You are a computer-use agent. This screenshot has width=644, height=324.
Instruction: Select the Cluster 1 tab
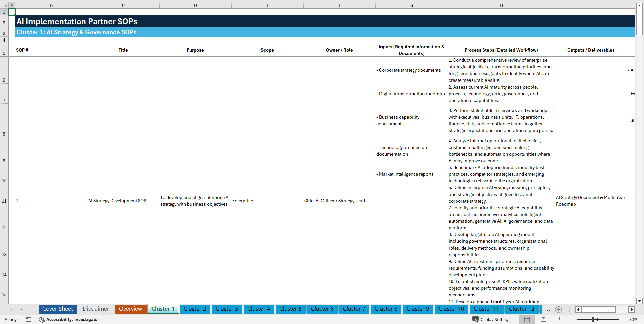[x=163, y=309]
